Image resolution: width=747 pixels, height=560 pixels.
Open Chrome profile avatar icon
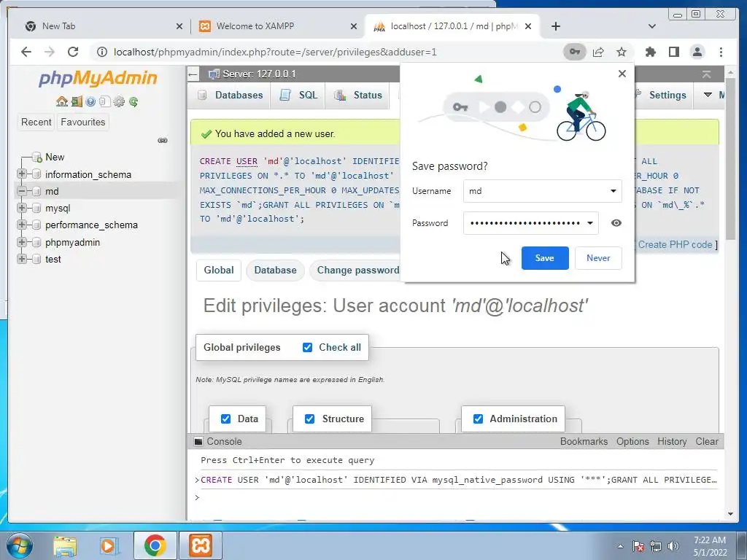tap(697, 52)
